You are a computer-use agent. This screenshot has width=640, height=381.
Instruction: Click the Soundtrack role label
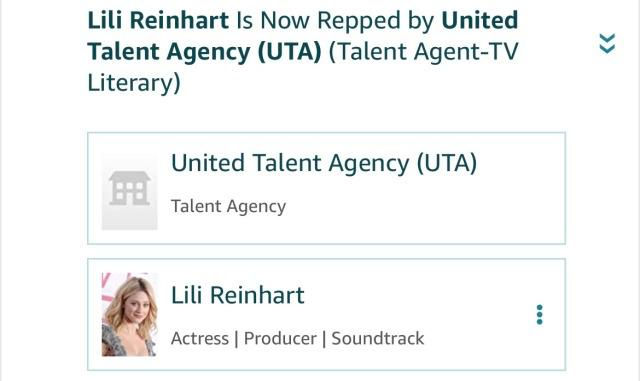pyautogui.click(x=378, y=339)
